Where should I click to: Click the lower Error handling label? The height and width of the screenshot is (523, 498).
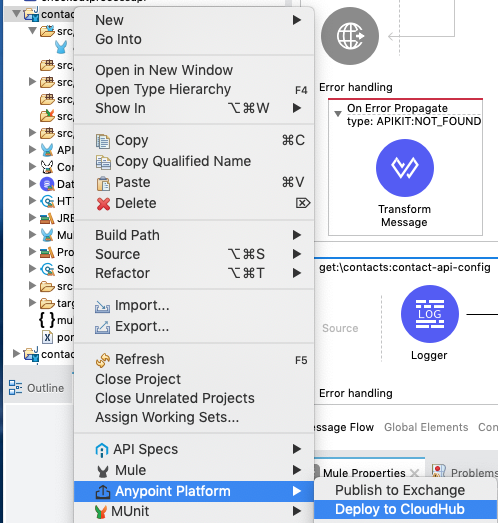[x=356, y=393]
